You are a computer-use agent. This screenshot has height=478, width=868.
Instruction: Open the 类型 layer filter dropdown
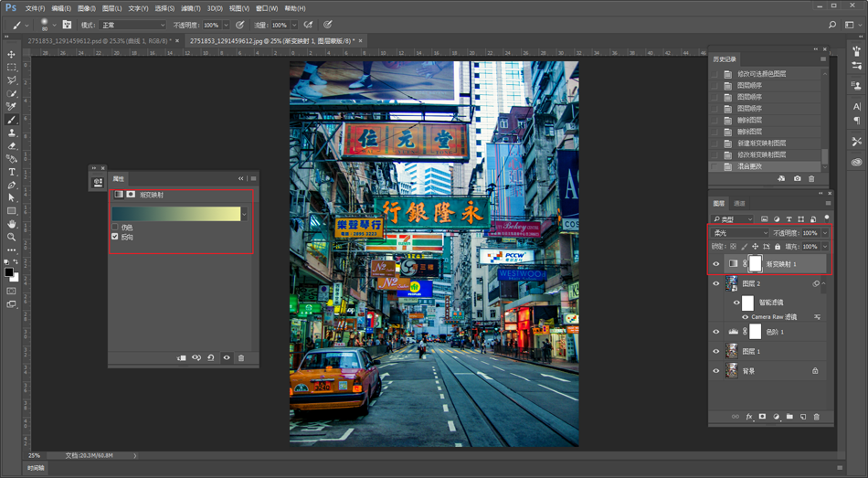[733, 218]
